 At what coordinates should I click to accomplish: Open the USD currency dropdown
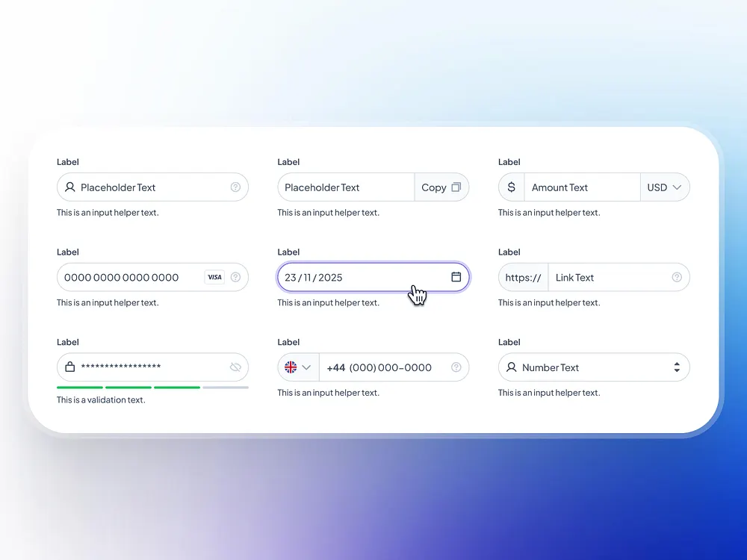pos(664,187)
